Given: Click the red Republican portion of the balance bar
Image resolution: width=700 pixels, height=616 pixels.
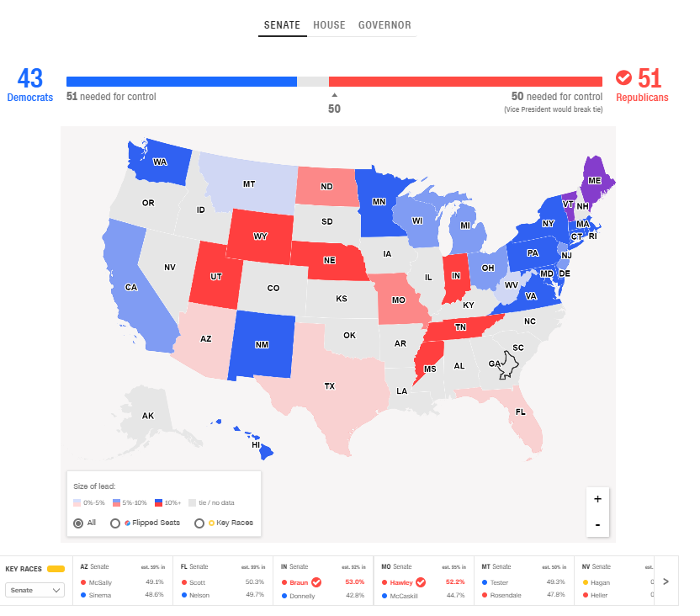Looking at the screenshot, I should [465, 82].
